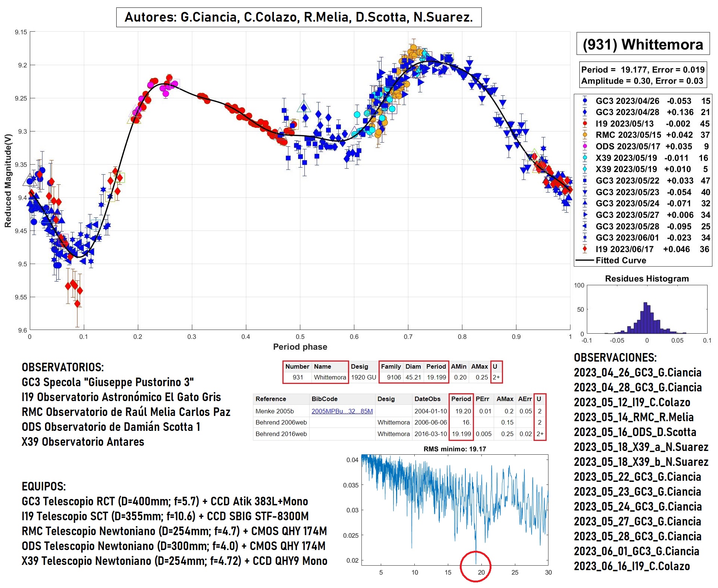This screenshot has height=588, width=718.
Task: Click the GC3 2023/05/22 square legend marker
Action: pyautogui.click(x=585, y=181)
